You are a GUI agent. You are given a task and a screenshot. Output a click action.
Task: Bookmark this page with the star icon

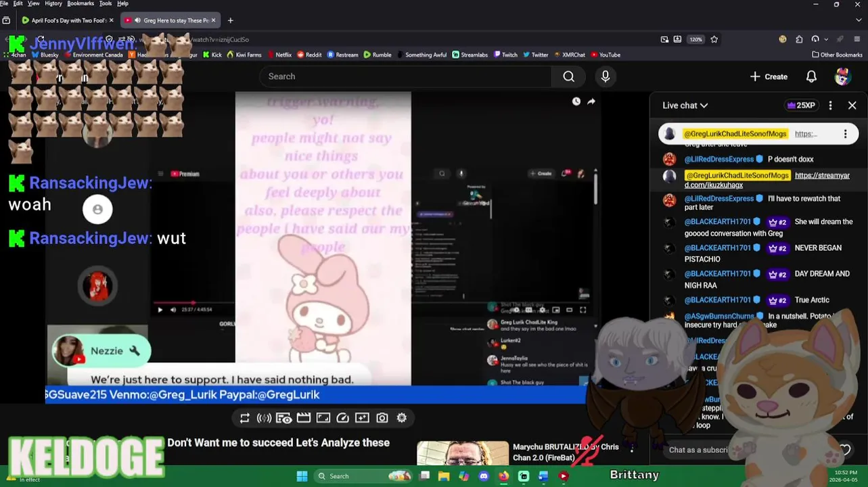pyautogui.click(x=714, y=39)
